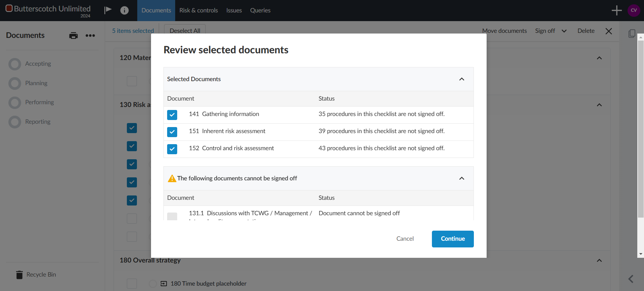Click '151 Inherent risk assessment' name

tap(227, 131)
